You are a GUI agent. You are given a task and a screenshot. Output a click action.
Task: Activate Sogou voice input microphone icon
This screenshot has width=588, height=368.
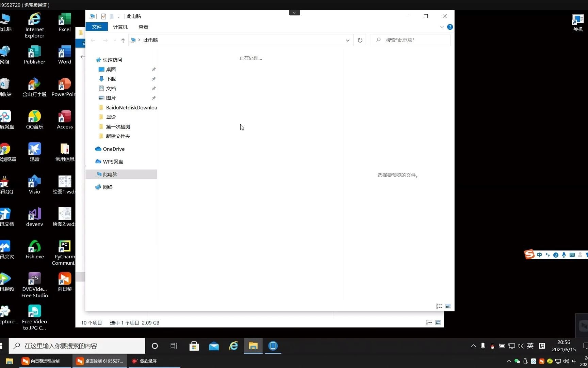pos(564,255)
